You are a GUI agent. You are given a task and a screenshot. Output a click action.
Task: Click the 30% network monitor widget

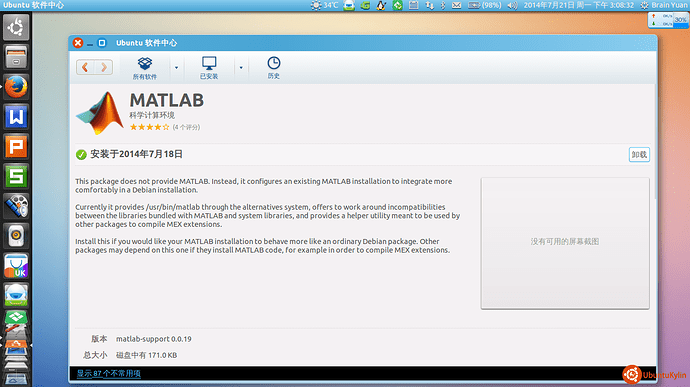668,20
